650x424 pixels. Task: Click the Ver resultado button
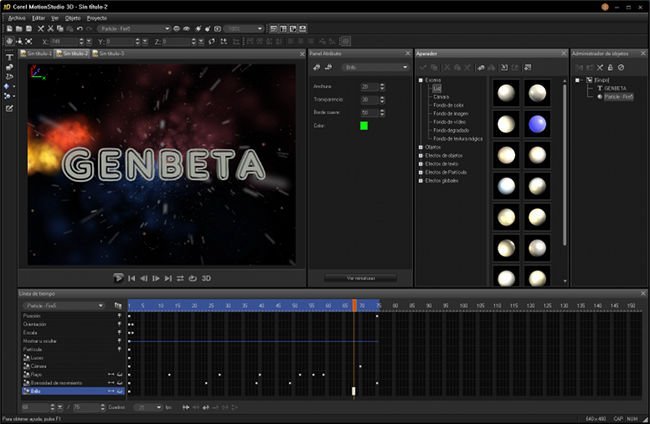click(x=361, y=278)
